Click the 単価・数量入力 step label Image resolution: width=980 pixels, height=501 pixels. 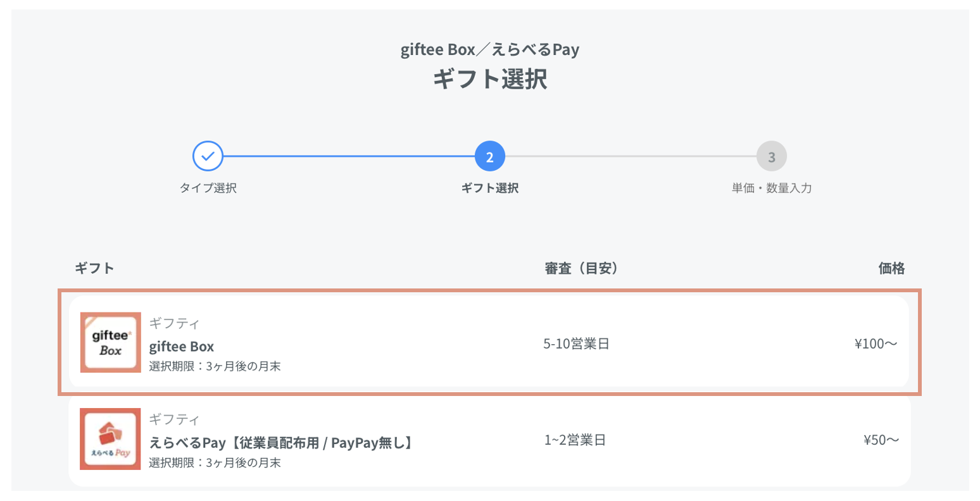click(x=772, y=188)
